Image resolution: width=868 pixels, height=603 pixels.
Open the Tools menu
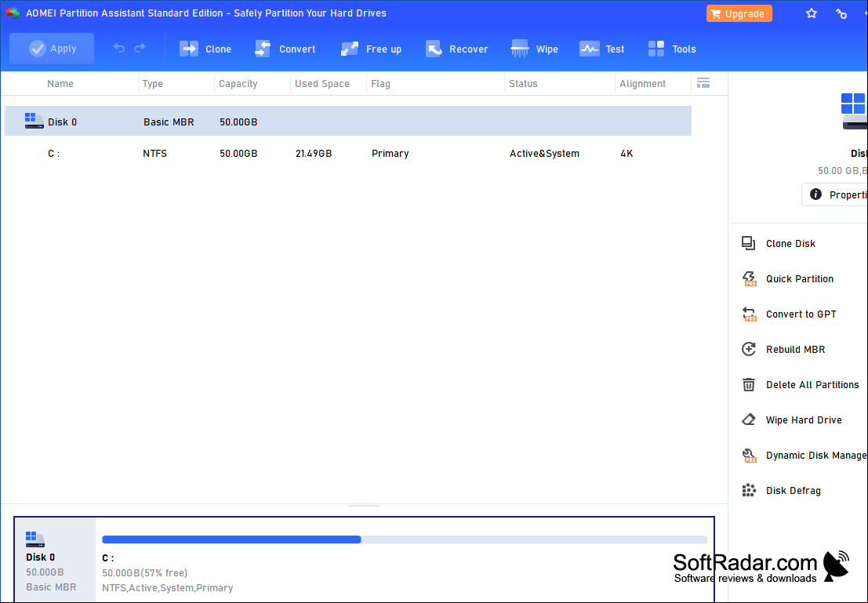click(x=672, y=49)
